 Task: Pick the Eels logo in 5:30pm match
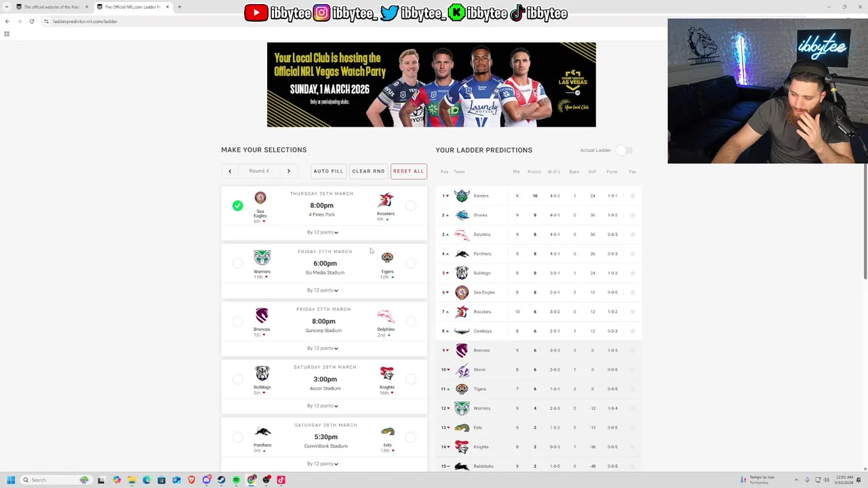[387, 432]
